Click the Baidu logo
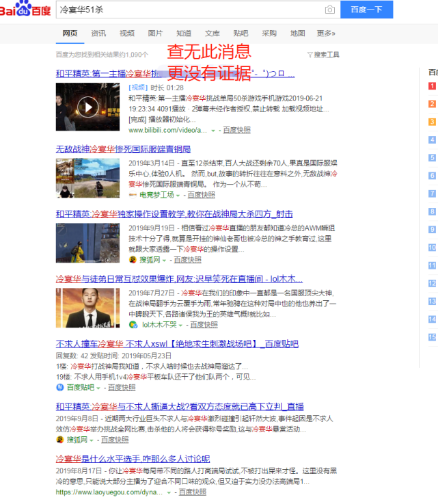 25,9
